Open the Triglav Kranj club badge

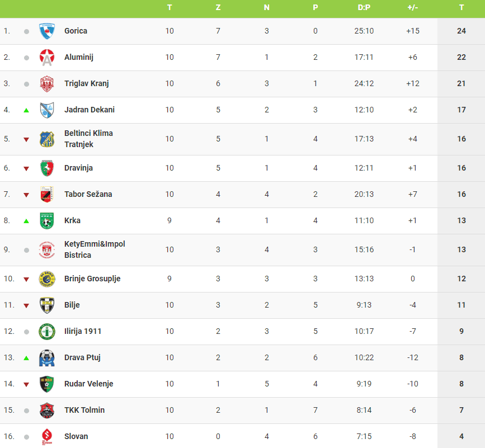(47, 83)
